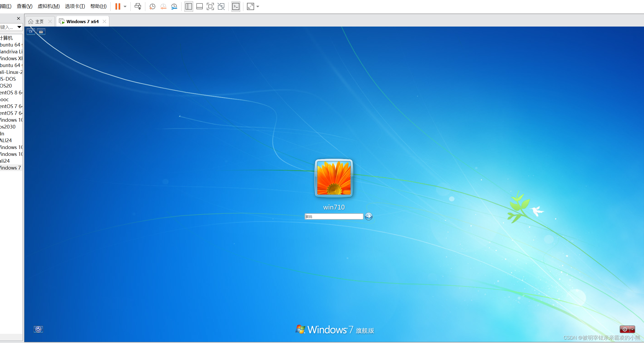Select the CentOS 8 64 library entry

(x=11, y=93)
